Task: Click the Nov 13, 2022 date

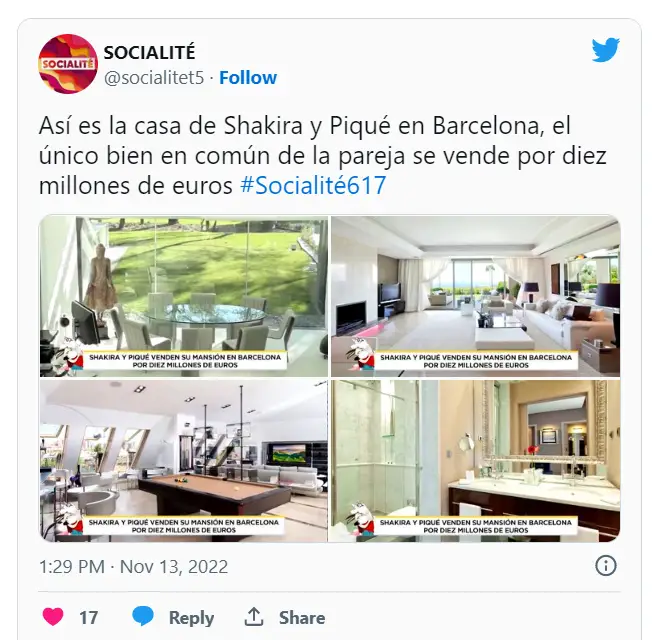Action: (174, 567)
